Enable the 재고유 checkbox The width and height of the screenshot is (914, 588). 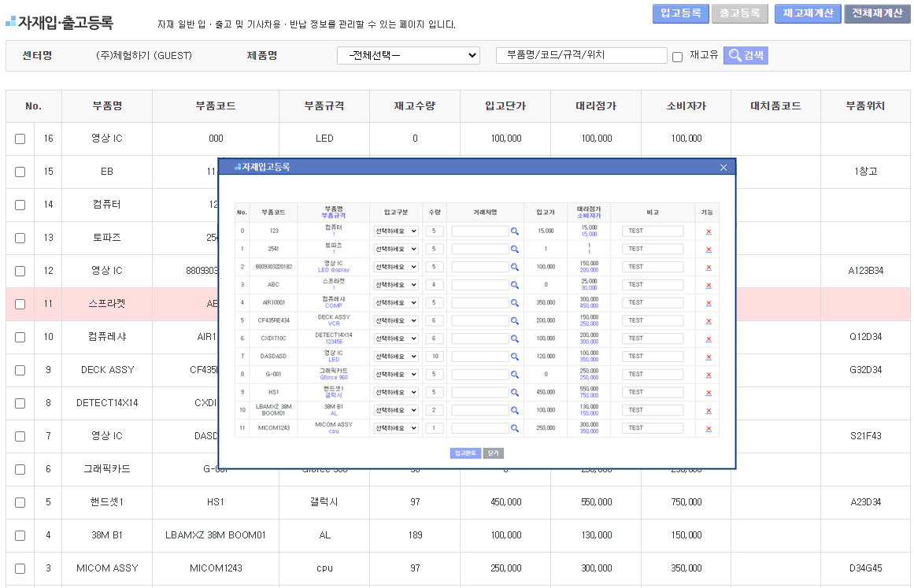click(677, 57)
